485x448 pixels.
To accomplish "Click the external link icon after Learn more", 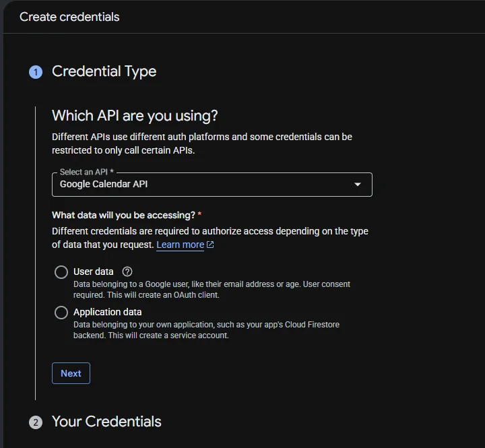I will point(210,245).
